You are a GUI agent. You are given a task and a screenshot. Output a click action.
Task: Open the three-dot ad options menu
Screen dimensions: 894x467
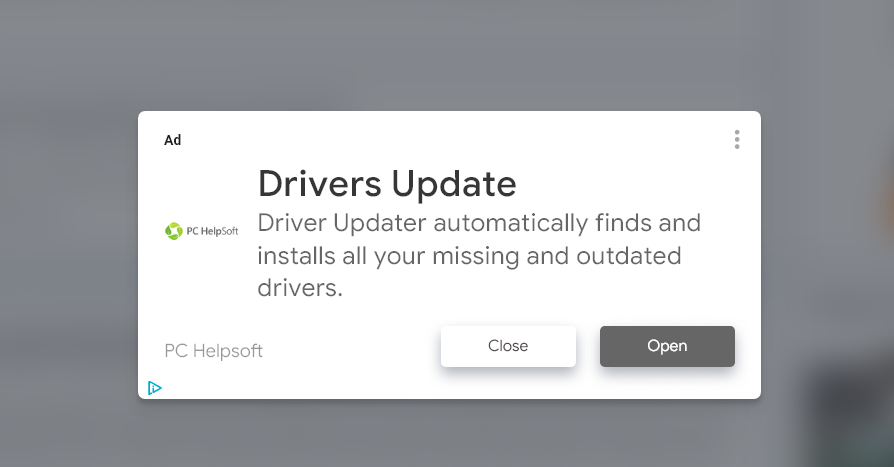(x=737, y=140)
